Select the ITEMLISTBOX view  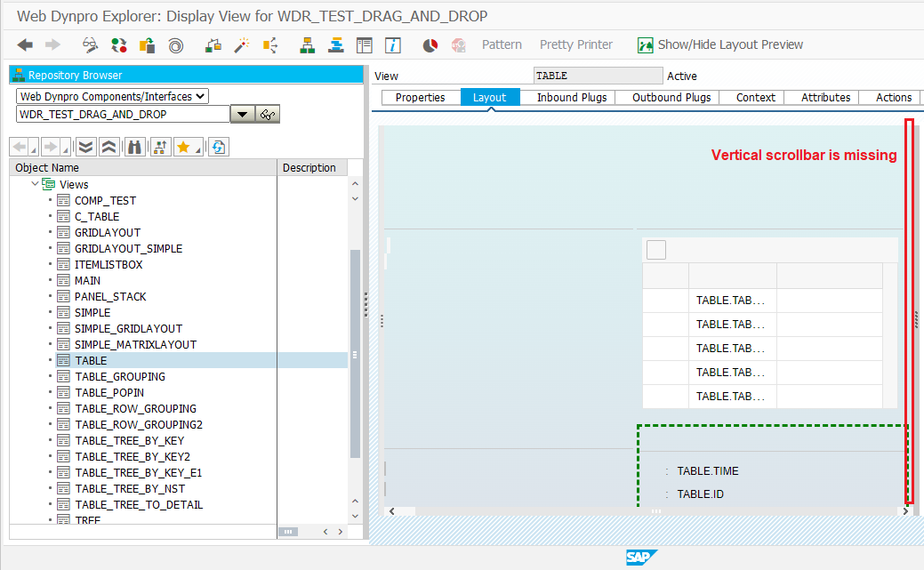pyautogui.click(x=108, y=264)
